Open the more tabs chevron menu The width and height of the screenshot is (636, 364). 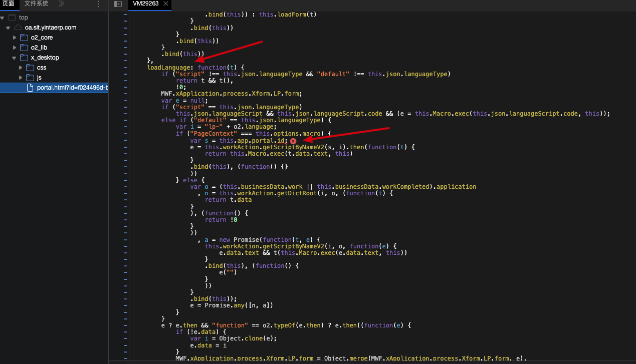click(x=61, y=4)
